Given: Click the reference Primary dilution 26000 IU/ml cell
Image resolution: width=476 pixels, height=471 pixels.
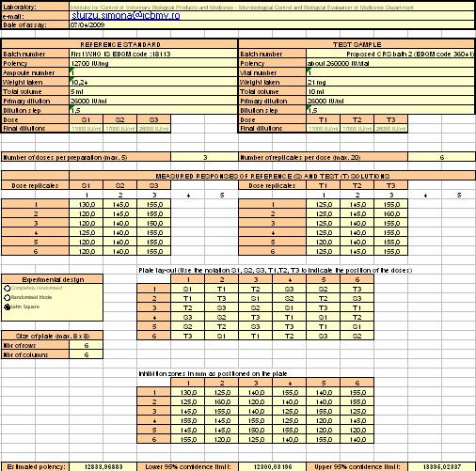Looking at the screenshot, I should (x=153, y=101).
